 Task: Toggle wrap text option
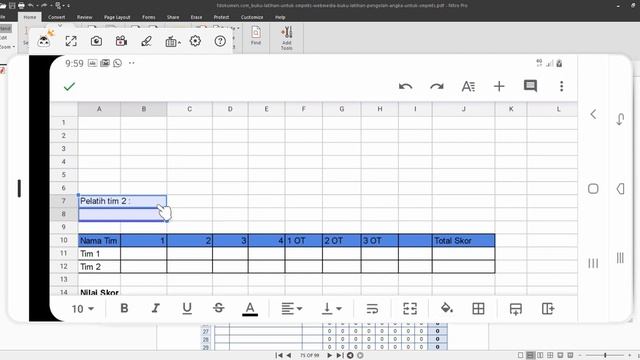tap(372, 309)
